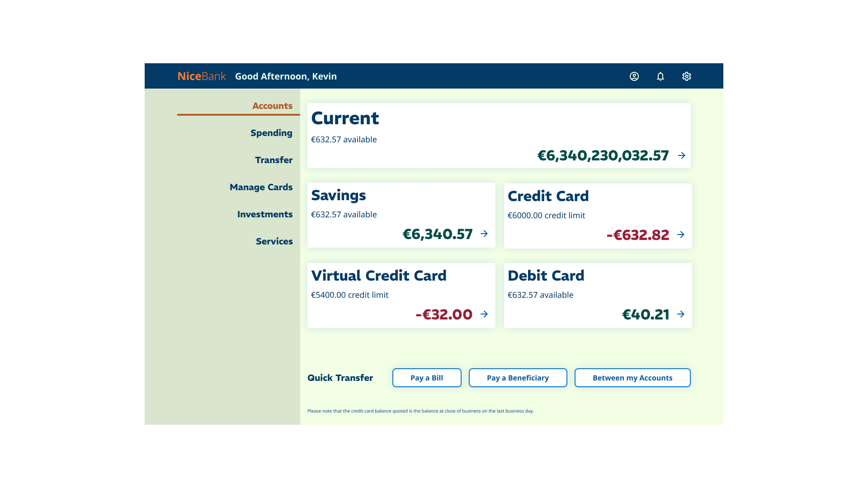Viewport: 868px width, 488px height.
Task: Select the Accounts tab in the sidebar
Action: click(272, 106)
